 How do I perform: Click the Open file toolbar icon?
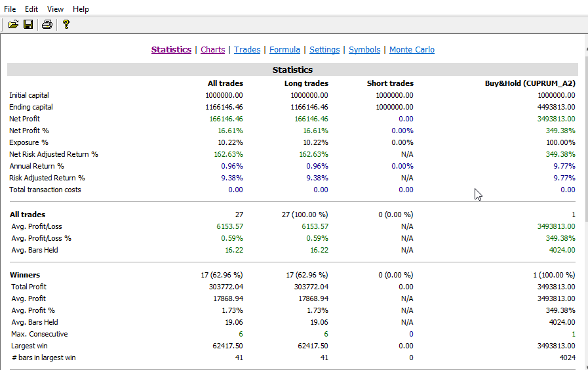(13, 25)
